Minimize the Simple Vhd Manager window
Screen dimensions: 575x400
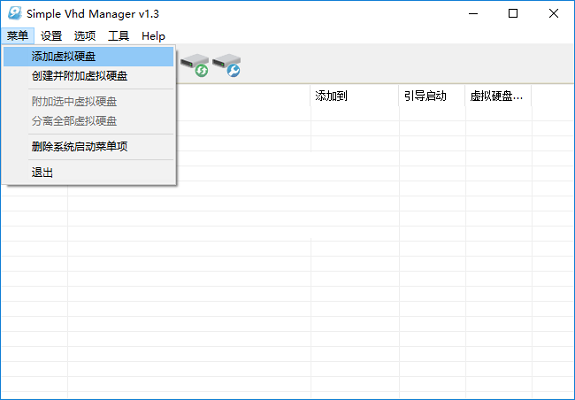click(473, 14)
